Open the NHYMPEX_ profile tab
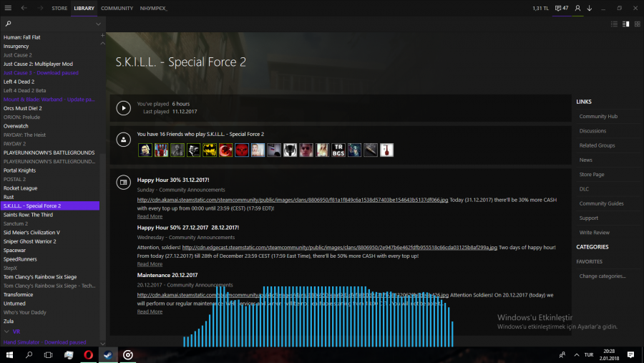 (x=153, y=8)
